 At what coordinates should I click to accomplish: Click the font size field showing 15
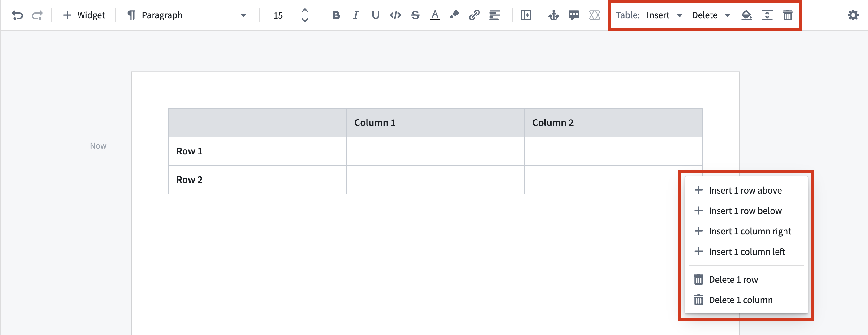tap(278, 15)
